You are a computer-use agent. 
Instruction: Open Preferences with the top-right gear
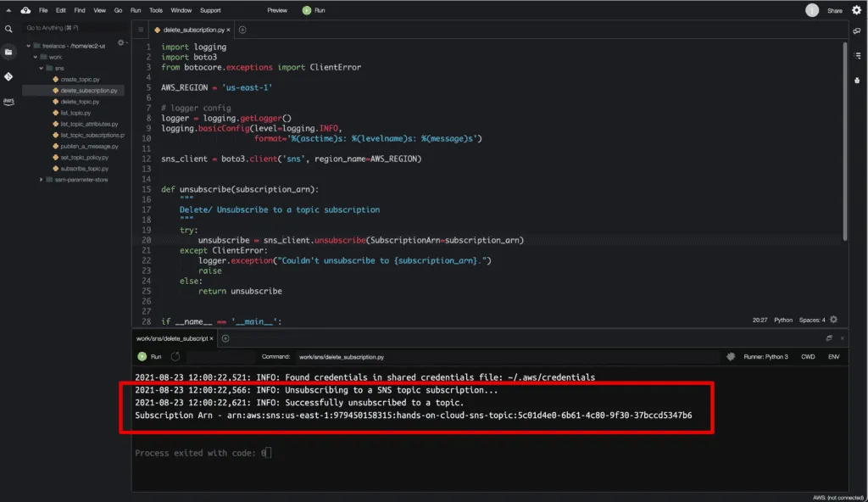(856, 10)
